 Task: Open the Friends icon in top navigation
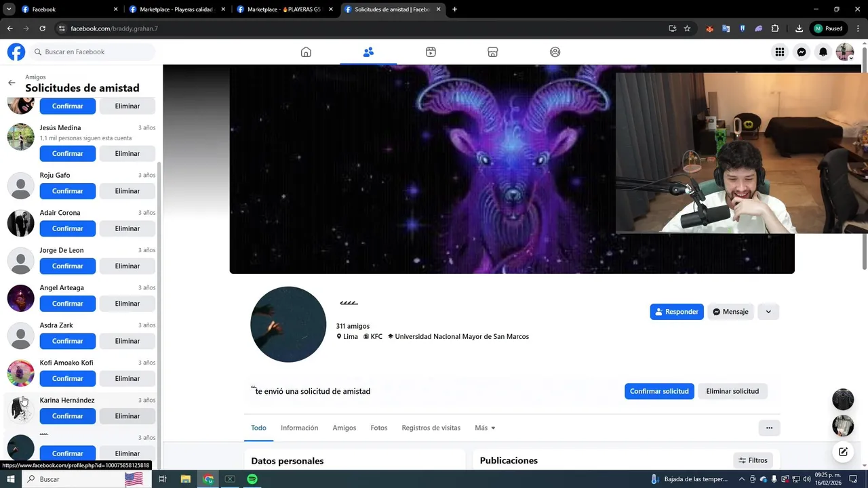click(x=368, y=52)
